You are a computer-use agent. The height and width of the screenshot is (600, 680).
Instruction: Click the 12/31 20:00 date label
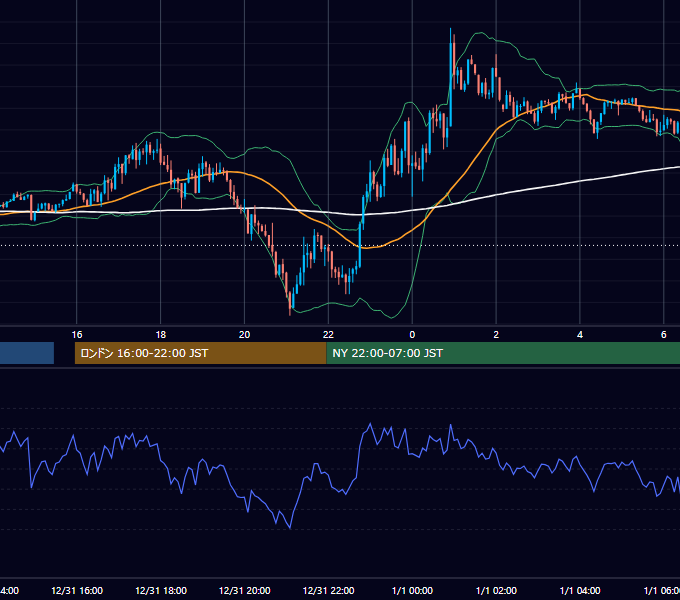tap(245, 590)
